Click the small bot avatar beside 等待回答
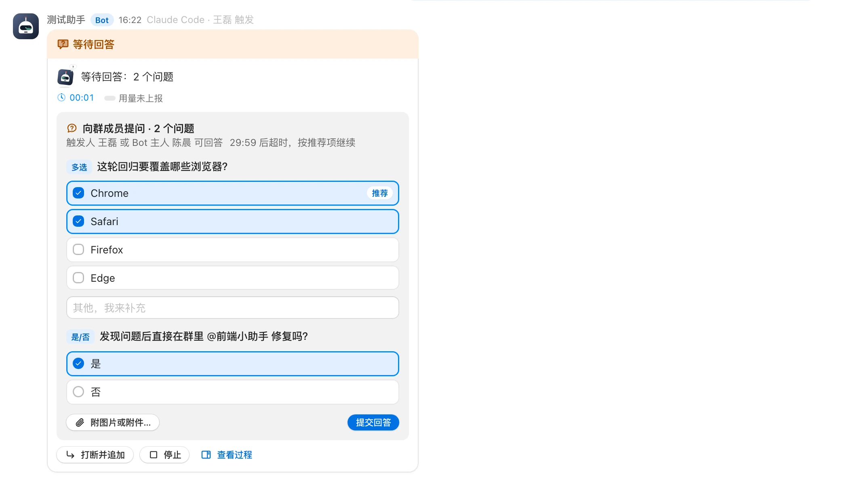Image resolution: width=868 pixels, height=485 pixels. coord(65,77)
